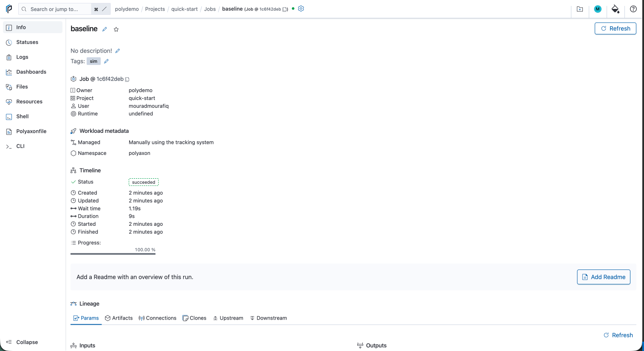The image size is (644, 351).
Task: Open the folder add icon in top bar
Action: 580,9
